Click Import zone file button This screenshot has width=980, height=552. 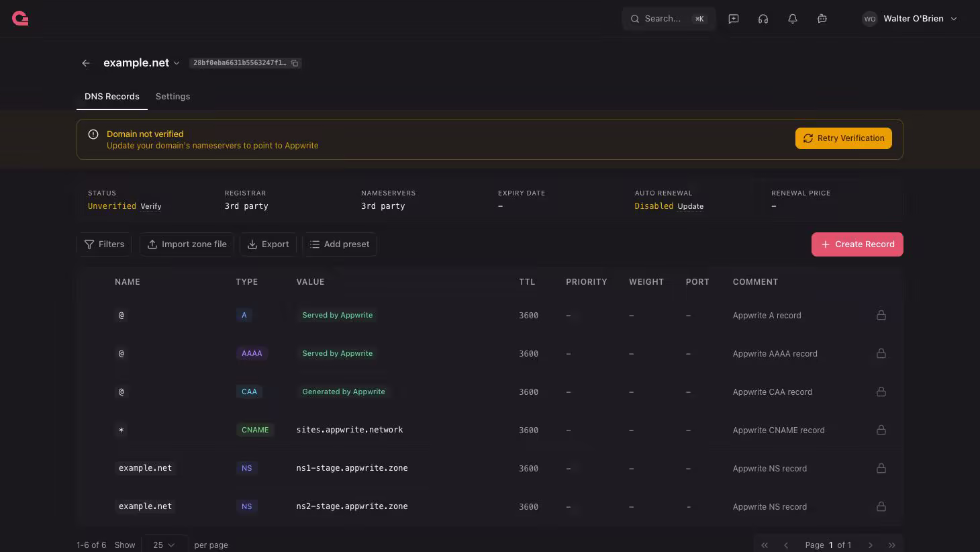tap(187, 244)
